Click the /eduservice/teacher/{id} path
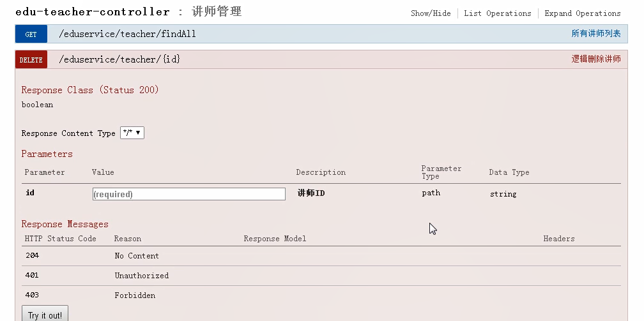This screenshot has height=321, width=644. point(119,59)
